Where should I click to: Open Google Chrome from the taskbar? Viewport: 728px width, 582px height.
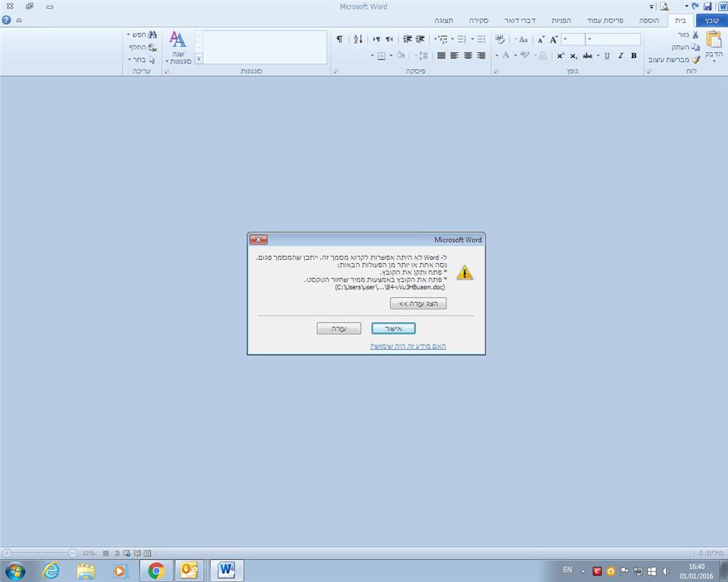click(156, 571)
